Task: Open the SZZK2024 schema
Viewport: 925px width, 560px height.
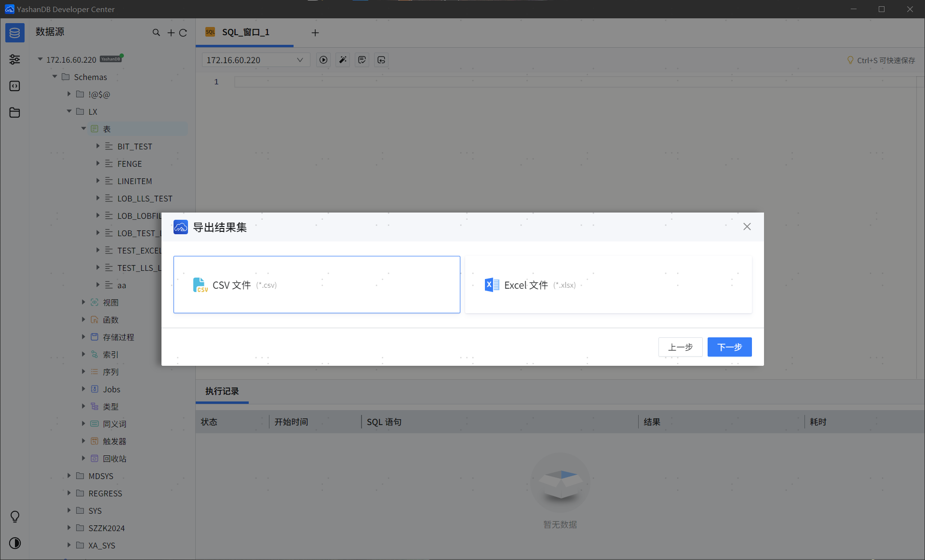Action: 106,528
